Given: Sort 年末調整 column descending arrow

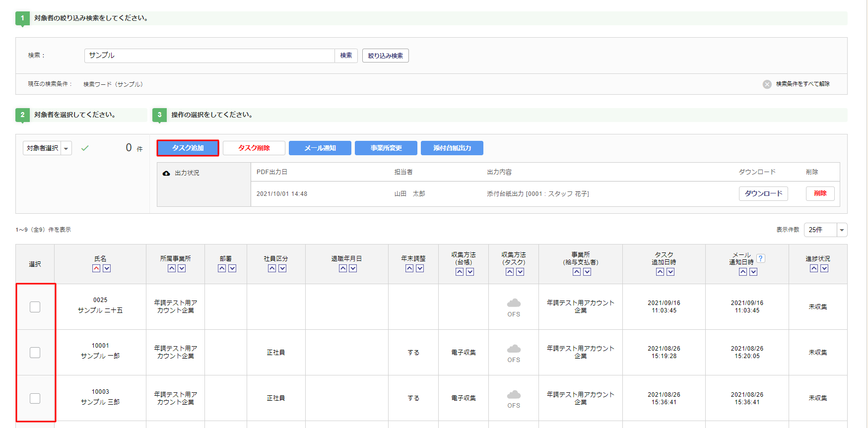Looking at the screenshot, I should tap(420, 268).
